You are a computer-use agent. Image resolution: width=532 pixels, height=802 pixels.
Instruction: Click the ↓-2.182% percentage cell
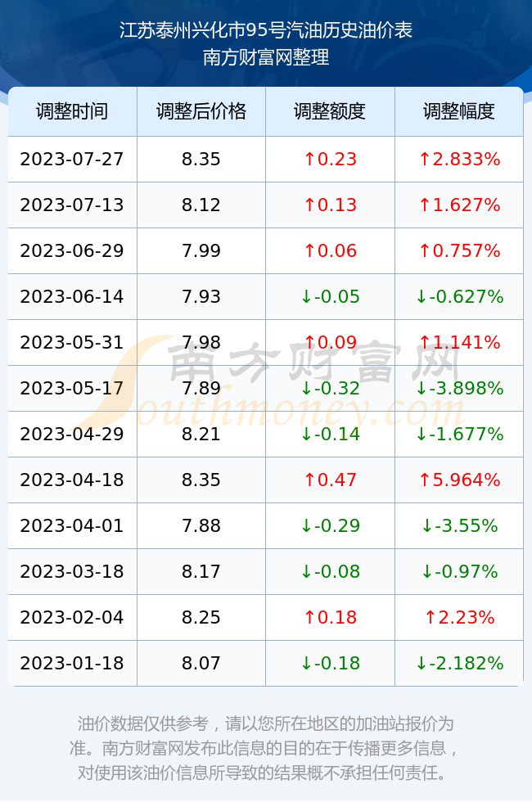pos(459,664)
